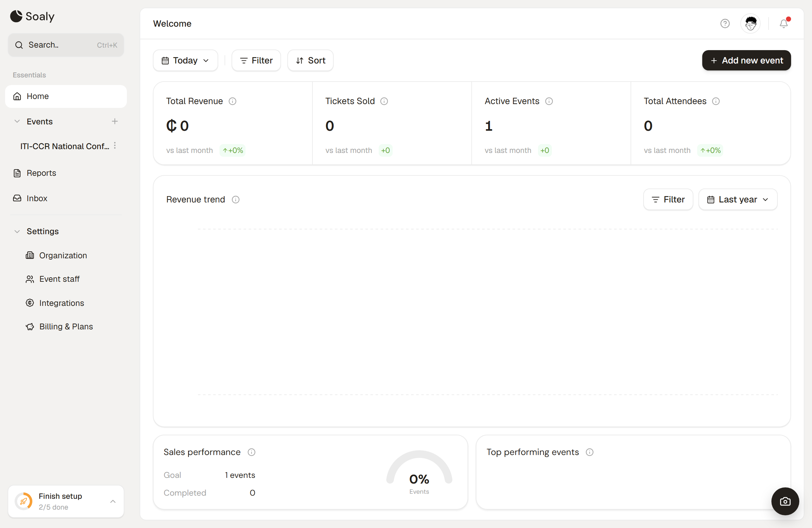Click the Active Events info icon
The image size is (812, 528).
coord(549,101)
